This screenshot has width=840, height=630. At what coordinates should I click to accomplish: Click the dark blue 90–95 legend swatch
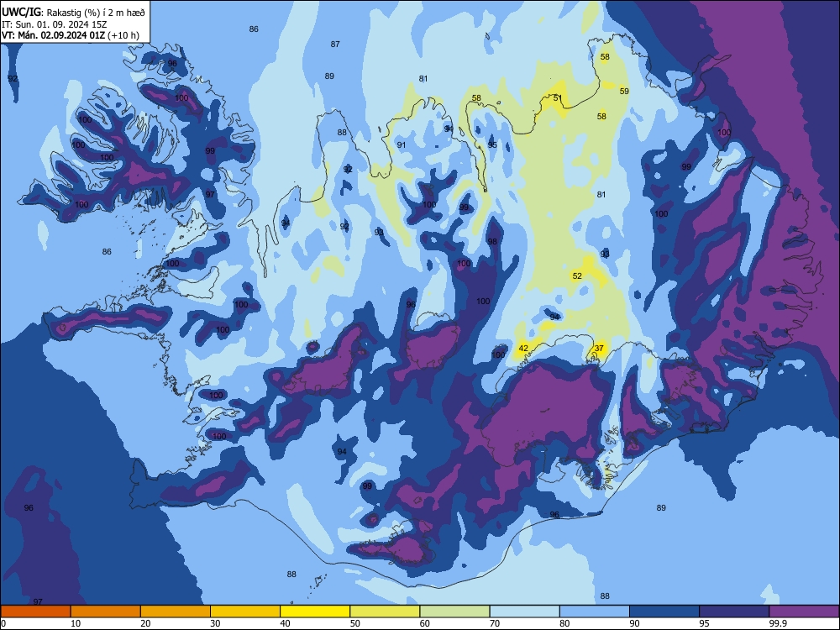click(x=664, y=612)
